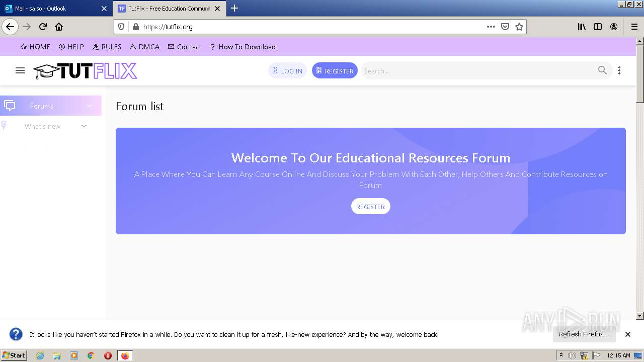644x362 pixels.
Task: Open the Library bookmarks icon
Action: click(582, 27)
